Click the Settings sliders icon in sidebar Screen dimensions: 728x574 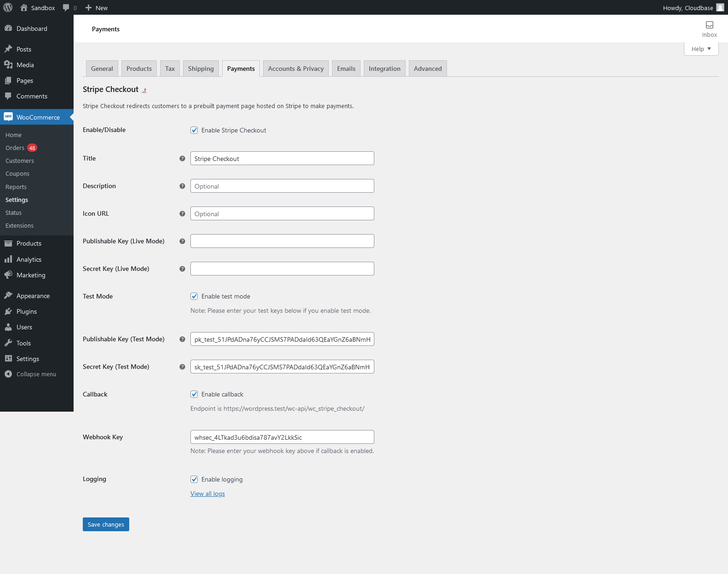point(8,358)
